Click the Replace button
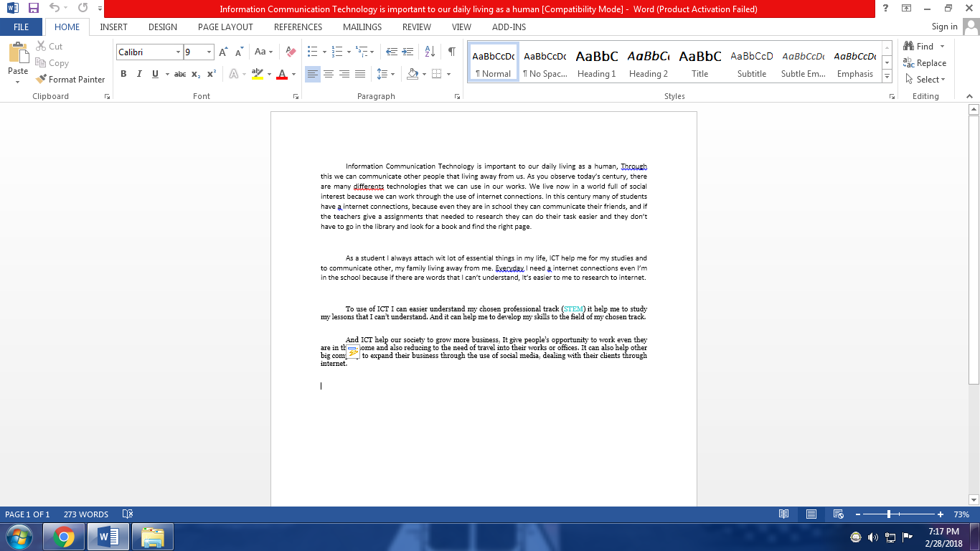 coord(925,63)
